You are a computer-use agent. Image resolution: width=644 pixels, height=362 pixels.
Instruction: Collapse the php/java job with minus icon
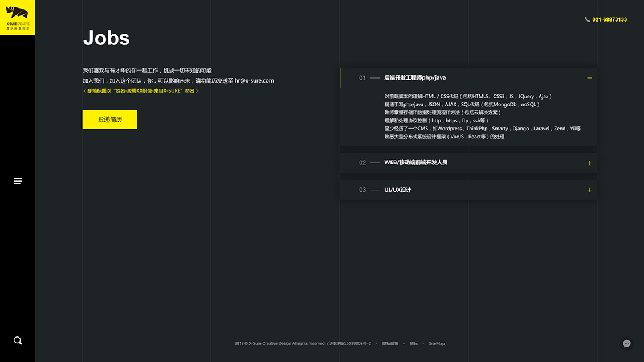(589, 78)
